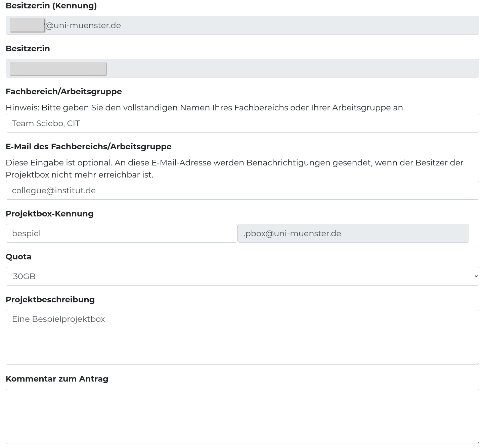Click the Quota label above the selector

click(18, 256)
